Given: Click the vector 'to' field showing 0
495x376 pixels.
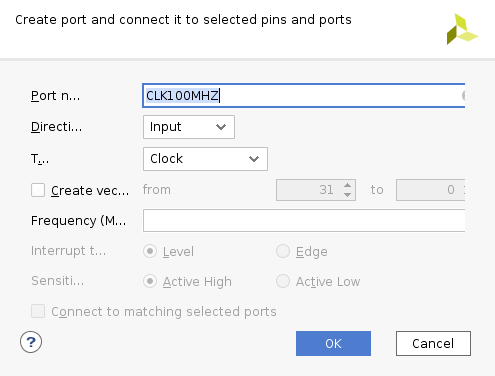Looking at the screenshot, I should [430, 190].
